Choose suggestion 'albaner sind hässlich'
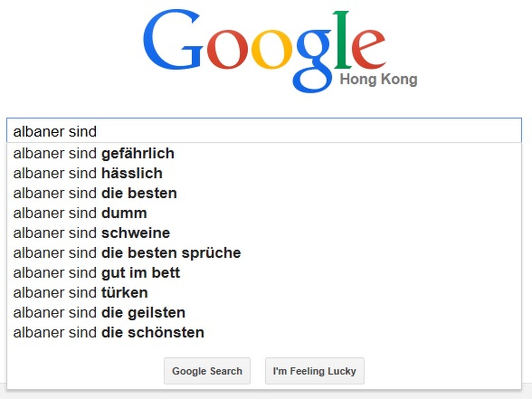The image size is (532, 399). click(264, 173)
